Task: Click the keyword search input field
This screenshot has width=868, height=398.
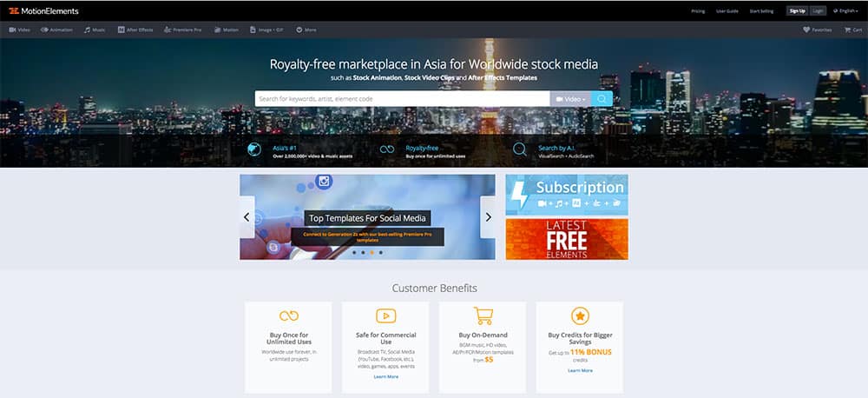Action: pos(403,99)
